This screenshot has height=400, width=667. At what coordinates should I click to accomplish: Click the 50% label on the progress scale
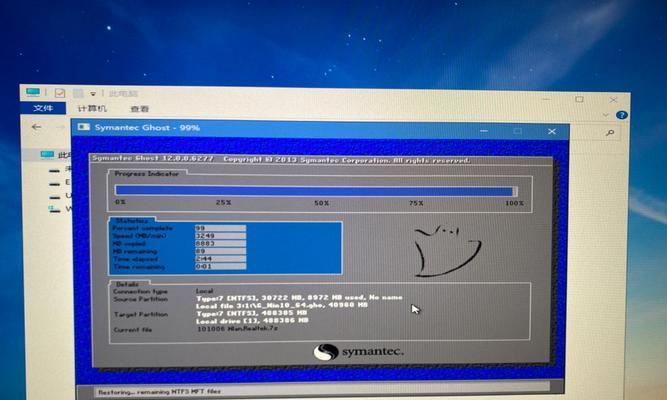pos(322,203)
